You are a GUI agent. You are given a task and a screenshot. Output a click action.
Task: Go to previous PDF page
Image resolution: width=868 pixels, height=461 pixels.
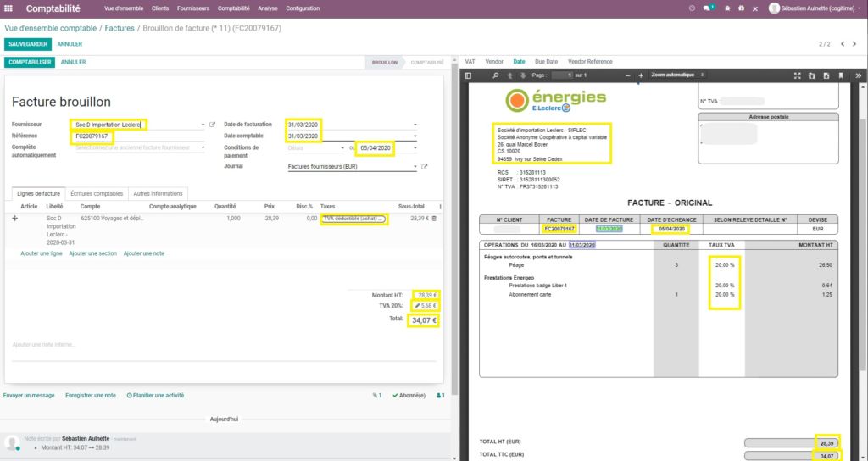(x=509, y=75)
